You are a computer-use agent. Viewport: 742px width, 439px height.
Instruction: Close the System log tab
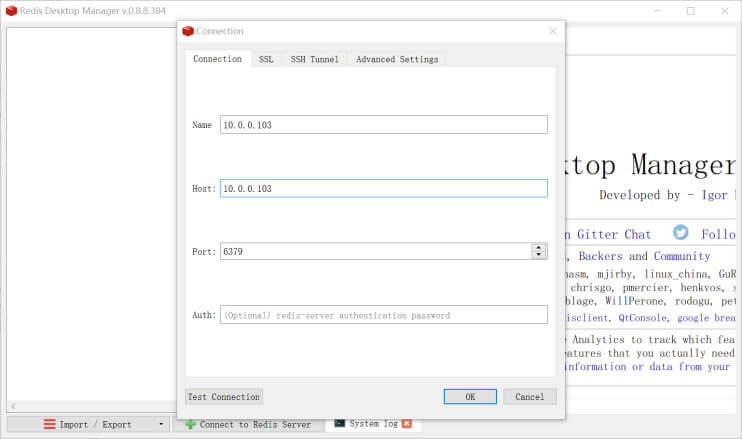pos(406,423)
